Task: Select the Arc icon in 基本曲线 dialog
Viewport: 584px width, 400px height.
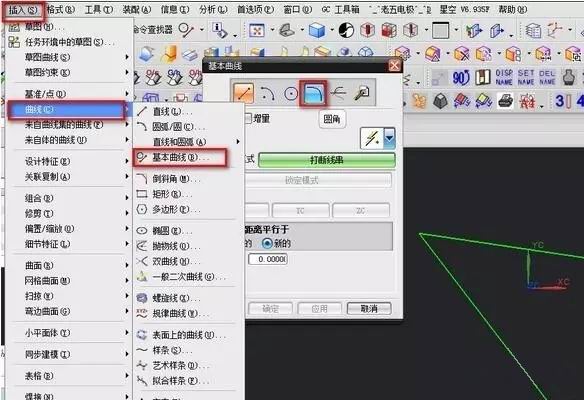Action: (267, 93)
